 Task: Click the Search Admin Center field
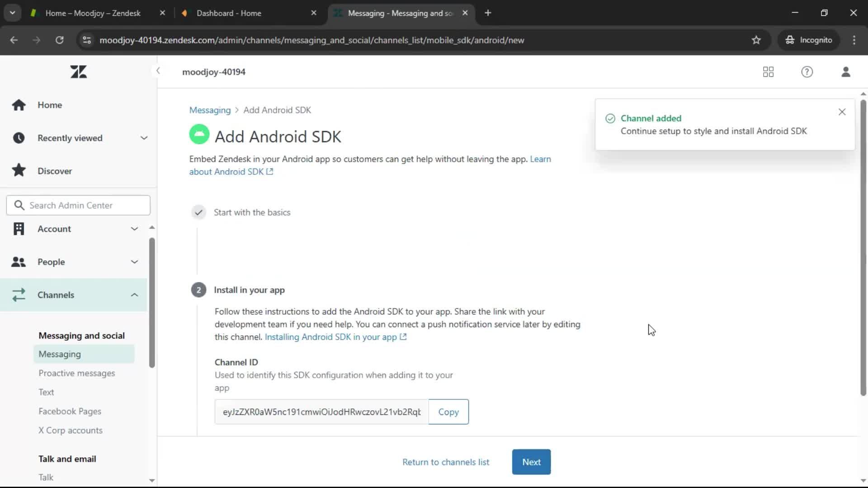78,205
